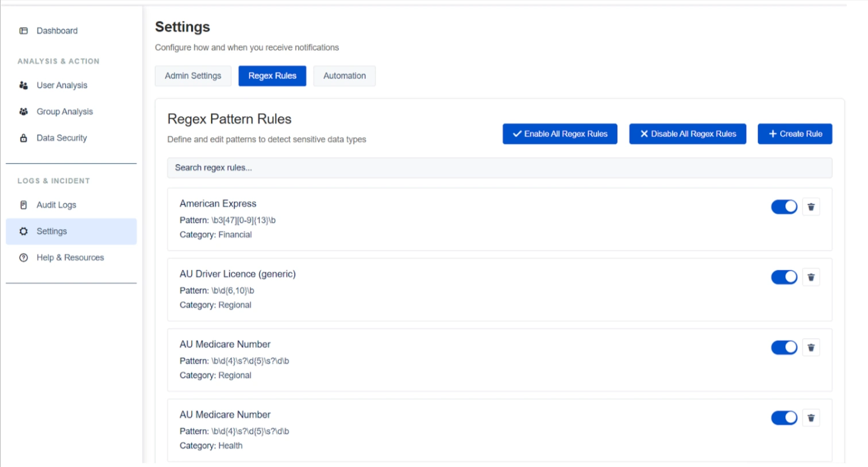Turn off the AU Driver Licence toggle

784,277
